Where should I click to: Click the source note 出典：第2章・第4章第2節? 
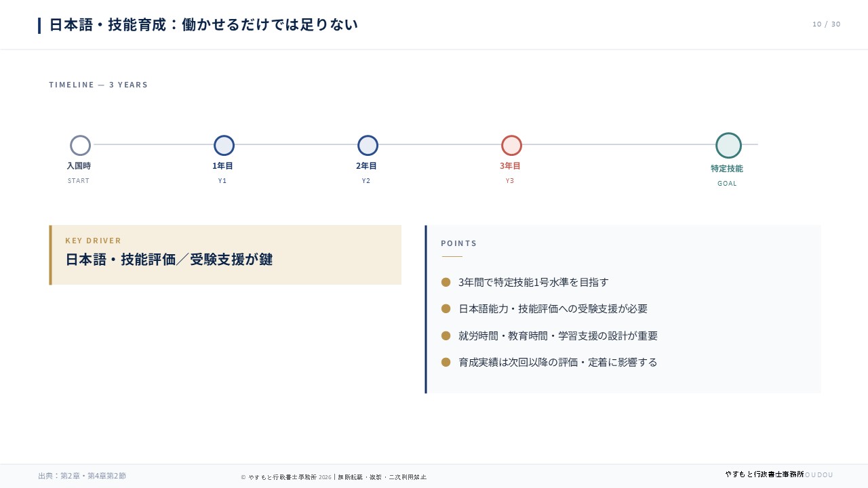(x=82, y=476)
